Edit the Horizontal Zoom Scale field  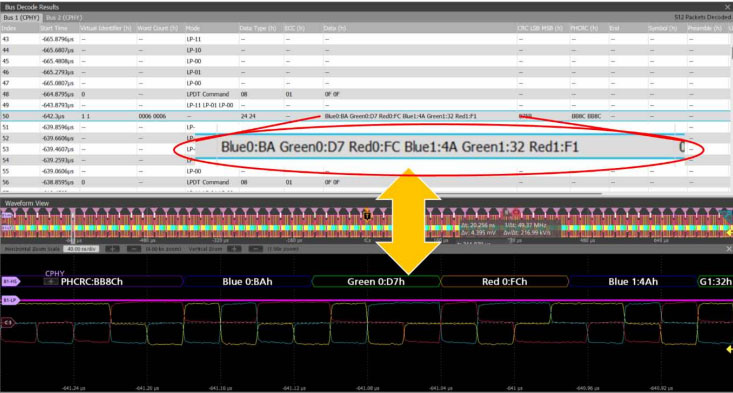tap(81, 249)
